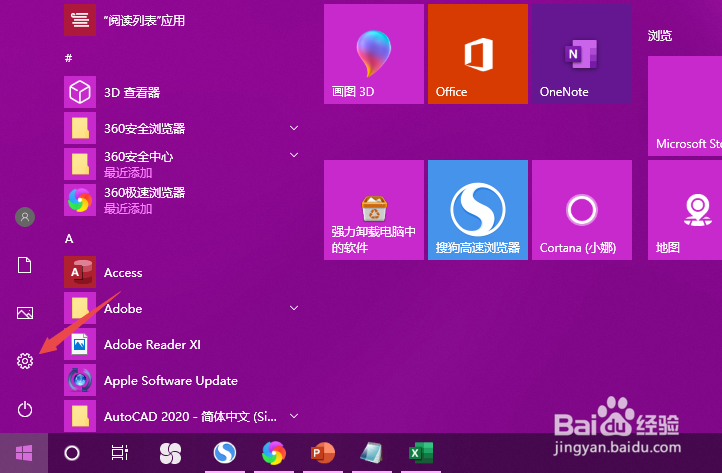Launch 360极速浏览器 from app list
This screenshot has height=473, width=722.
pyautogui.click(x=183, y=200)
